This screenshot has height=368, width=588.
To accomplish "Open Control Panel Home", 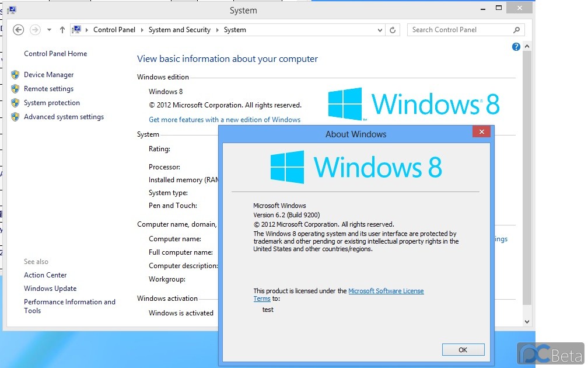I will [x=55, y=54].
